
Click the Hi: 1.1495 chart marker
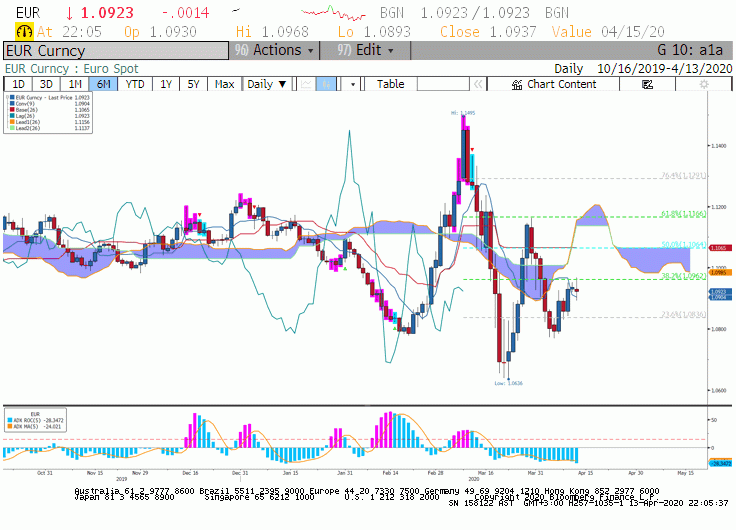[463, 113]
